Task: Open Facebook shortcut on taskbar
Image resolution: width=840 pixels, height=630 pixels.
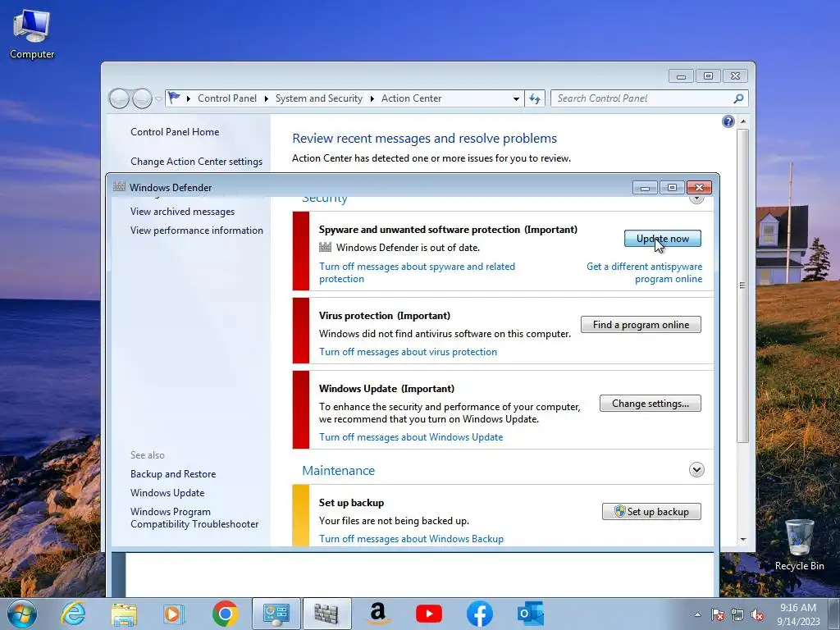Action: [479, 614]
